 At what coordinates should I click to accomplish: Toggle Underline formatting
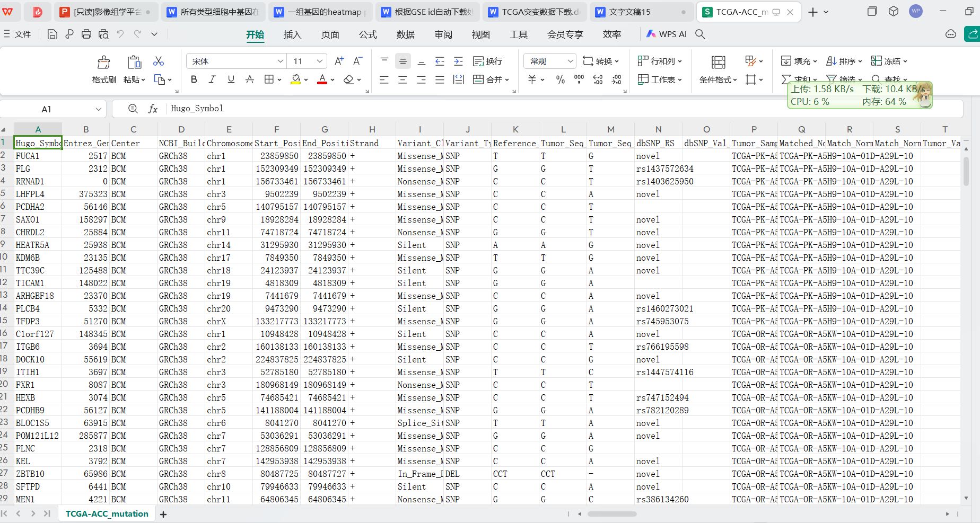(231, 79)
